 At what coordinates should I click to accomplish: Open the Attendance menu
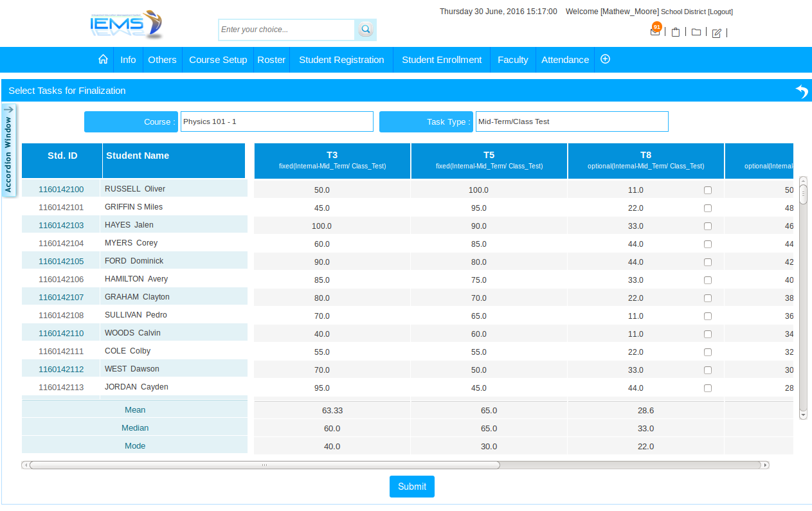click(565, 60)
